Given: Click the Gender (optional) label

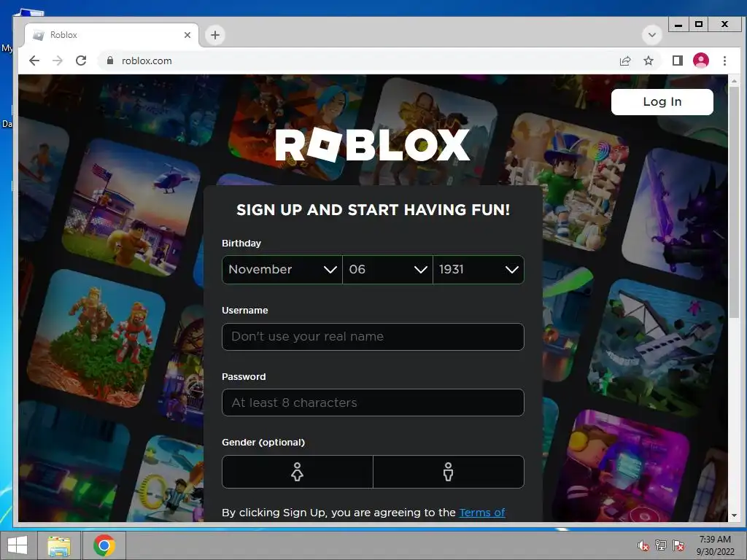Looking at the screenshot, I should [263, 443].
